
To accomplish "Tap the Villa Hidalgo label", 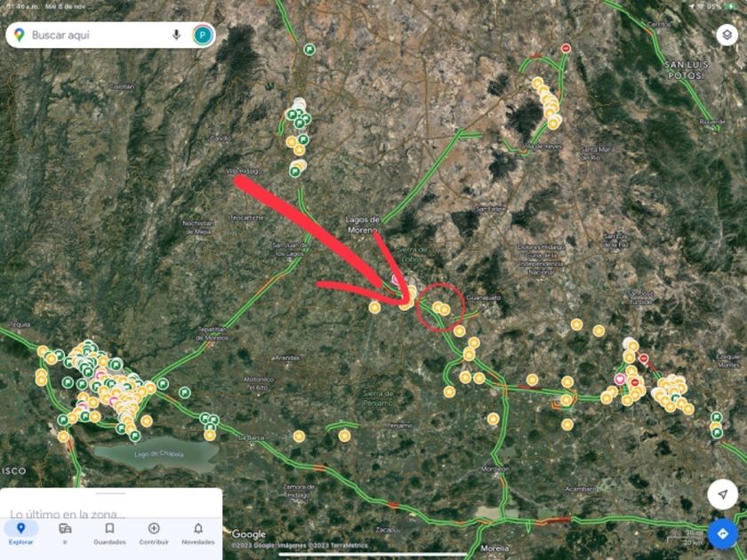I will [x=244, y=171].
